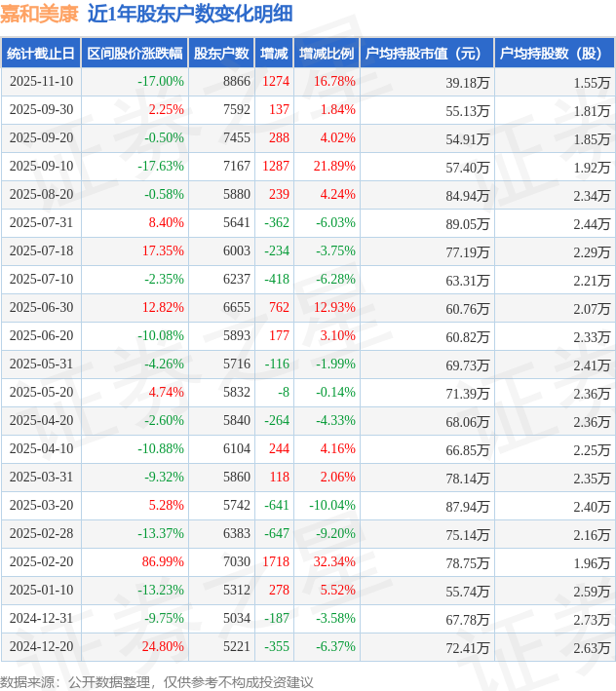Click the 2025-02-20 date row
This screenshot has width=616, height=691.
click(41, 562)
